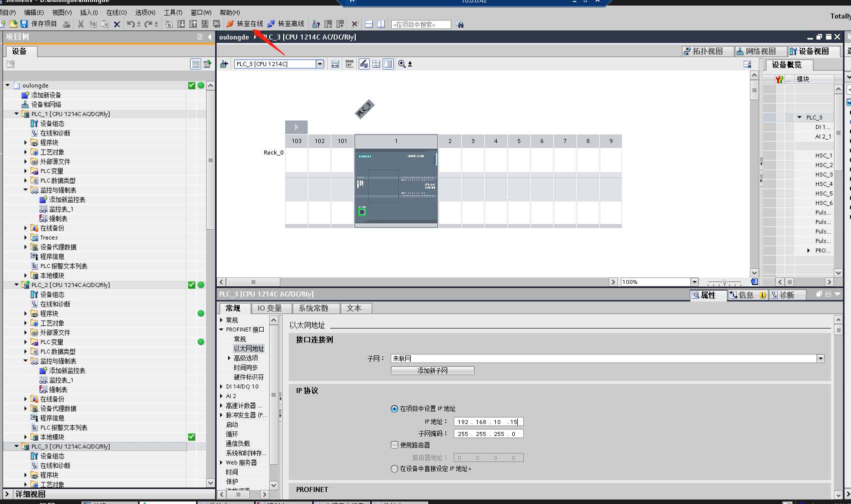Click the overview table icon in project tree toolbar

click(x=196, y=64)
